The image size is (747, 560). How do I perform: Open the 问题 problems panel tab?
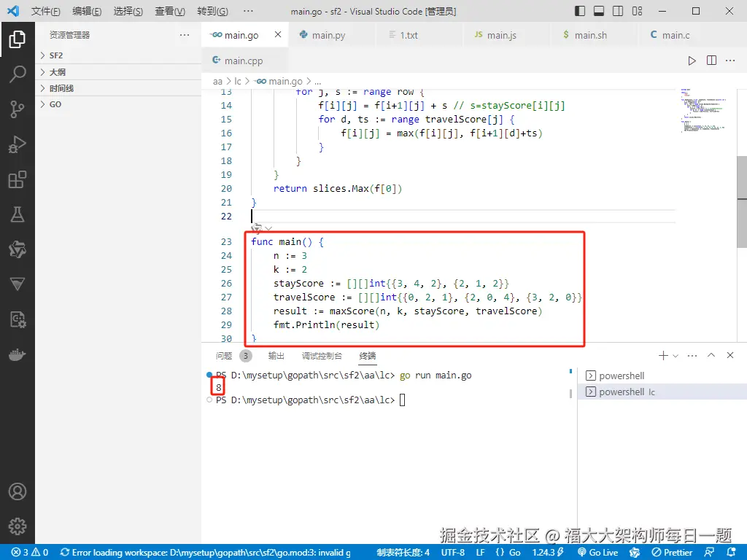tap(224, 356)
